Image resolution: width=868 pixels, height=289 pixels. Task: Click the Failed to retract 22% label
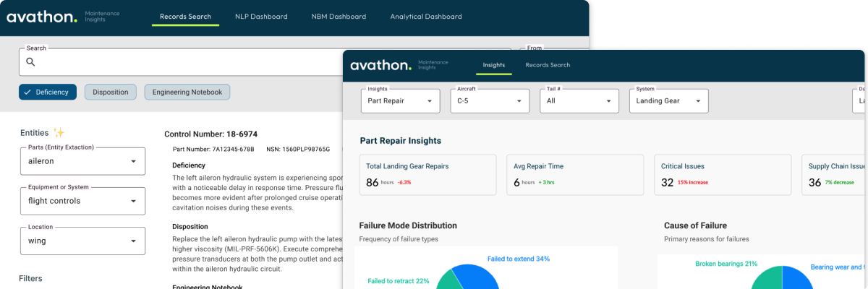click(x=399, y=281)
